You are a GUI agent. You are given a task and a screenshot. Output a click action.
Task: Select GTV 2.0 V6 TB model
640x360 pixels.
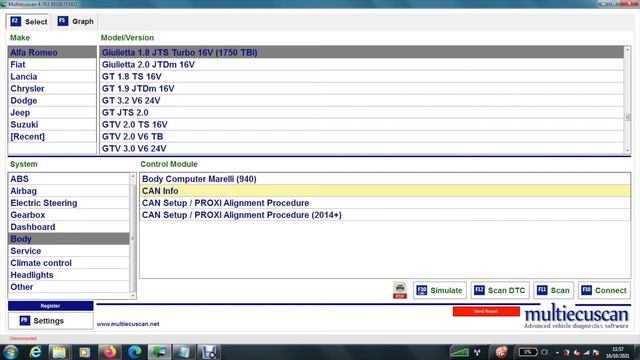tap(362, 137)
